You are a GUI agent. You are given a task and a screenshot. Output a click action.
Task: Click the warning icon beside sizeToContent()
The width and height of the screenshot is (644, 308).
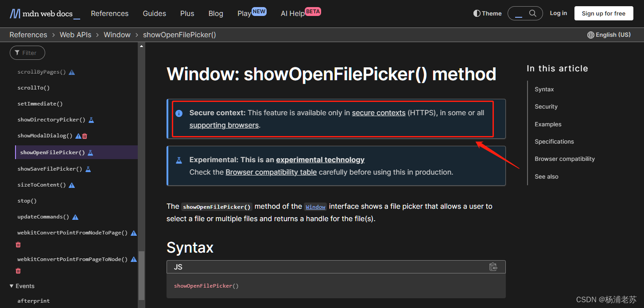72,185
